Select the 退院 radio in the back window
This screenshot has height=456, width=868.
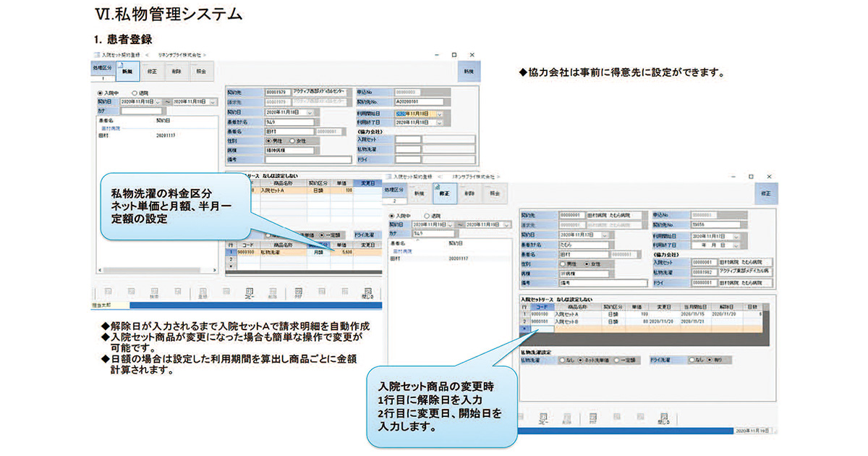click(135, 93)
